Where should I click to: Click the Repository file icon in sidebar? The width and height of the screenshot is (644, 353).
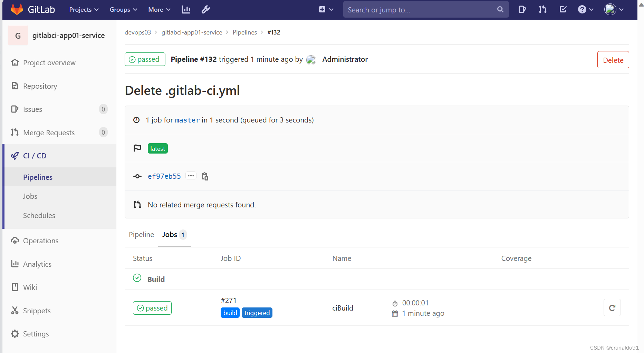coord(15,86)
